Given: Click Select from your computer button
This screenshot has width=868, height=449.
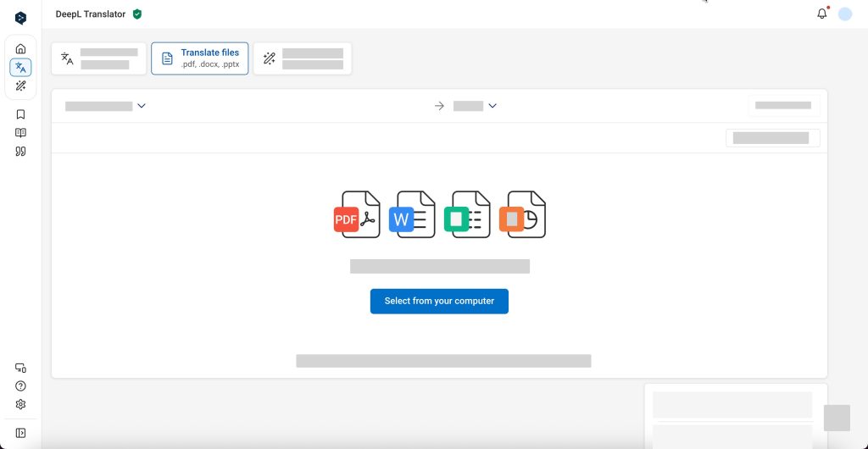Looking at the screenshot, I should (x=439, y=302).
